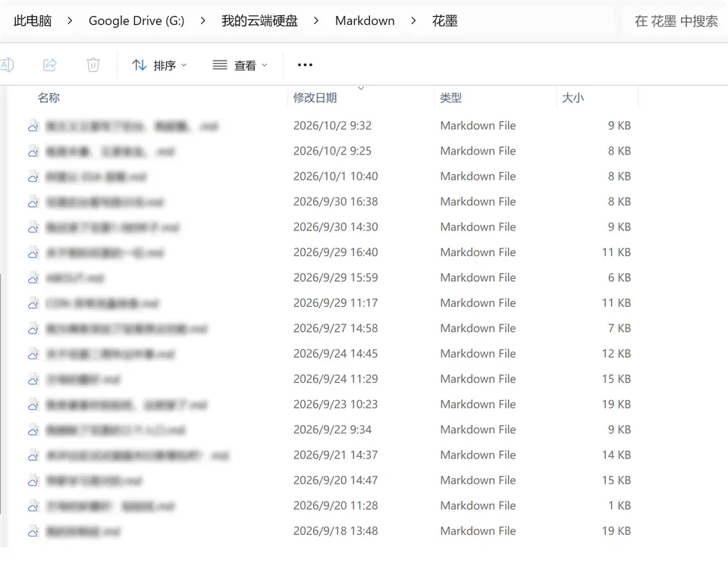Click cloud icon of 2026/9/27 14:58 file
Image resolution: width=728 pixels, height=563 pixels.
coord(33,329)
